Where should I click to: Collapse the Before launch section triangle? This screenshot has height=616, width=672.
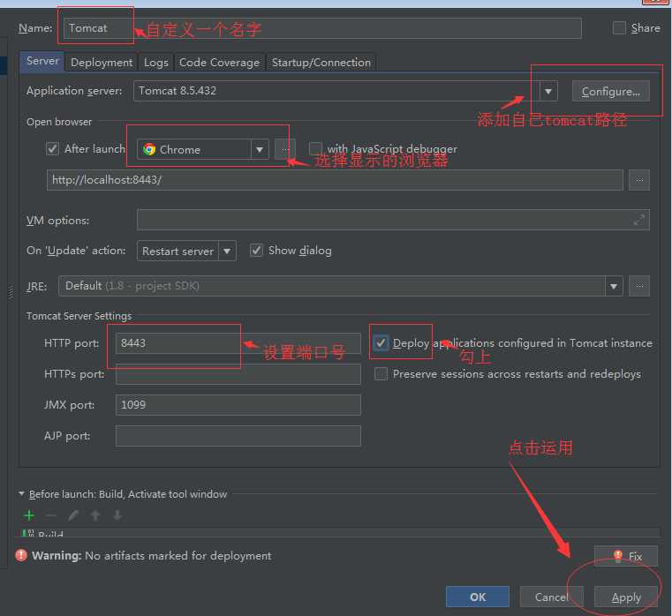click(21, 493)
